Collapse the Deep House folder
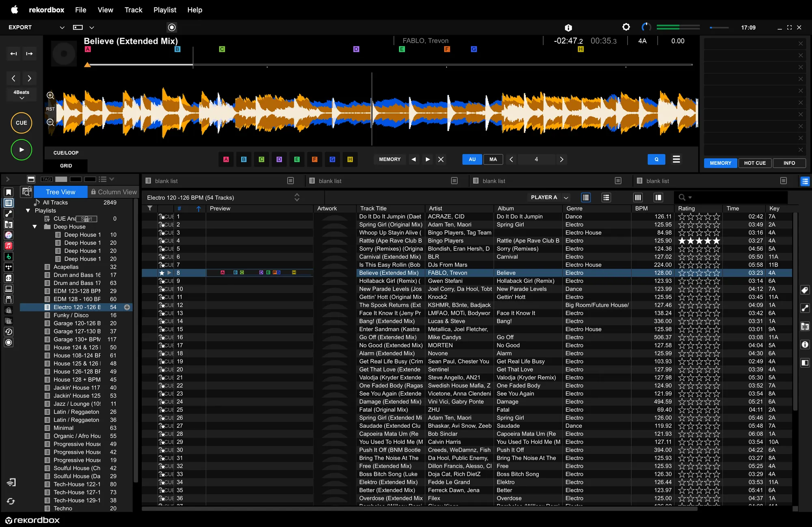This screenshot has width=812, height=527. (x=35, y=227)
